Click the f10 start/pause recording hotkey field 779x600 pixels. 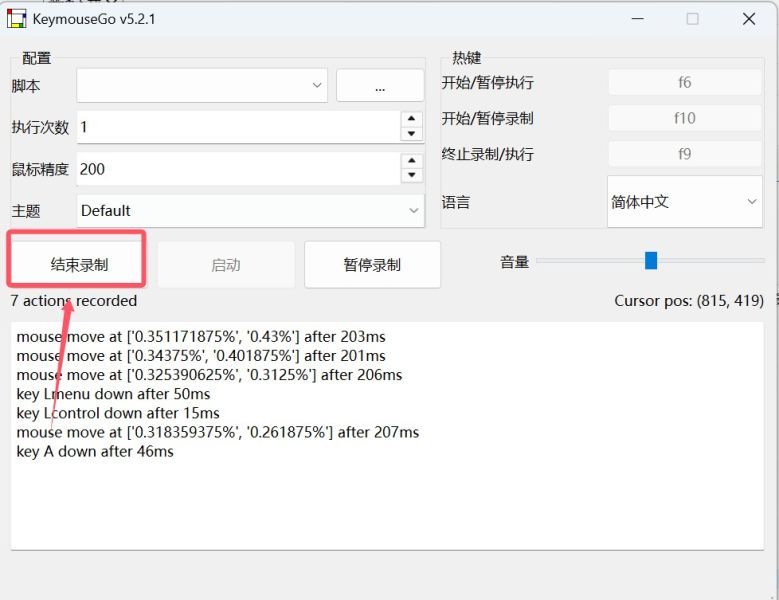[685, 118]
